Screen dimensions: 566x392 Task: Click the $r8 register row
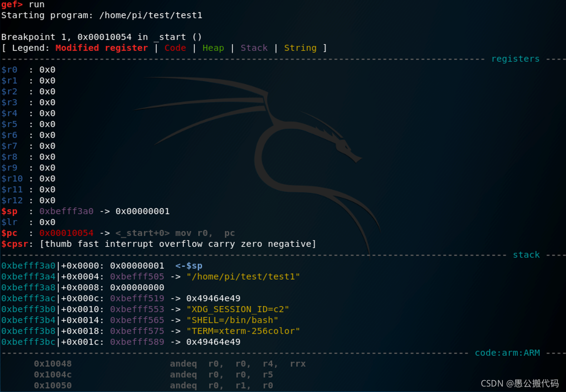pos(28,157)
